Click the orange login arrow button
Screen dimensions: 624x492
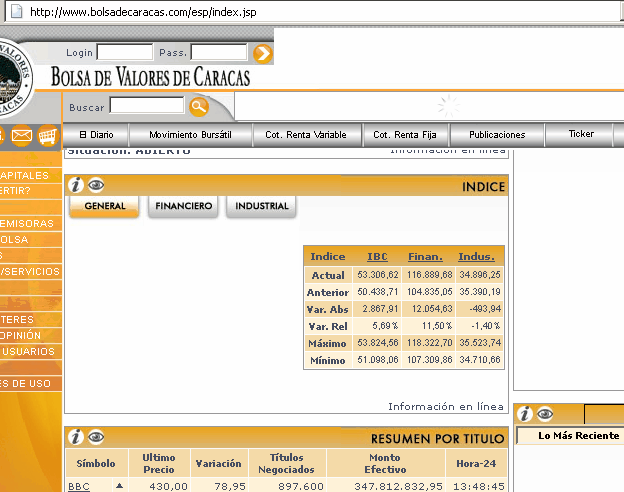(263, 54)
